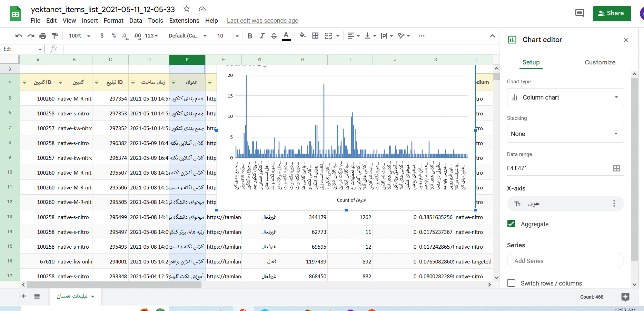Open the fill color picker
The height and width of the screenshot is (311, 644).
(303, 35)
